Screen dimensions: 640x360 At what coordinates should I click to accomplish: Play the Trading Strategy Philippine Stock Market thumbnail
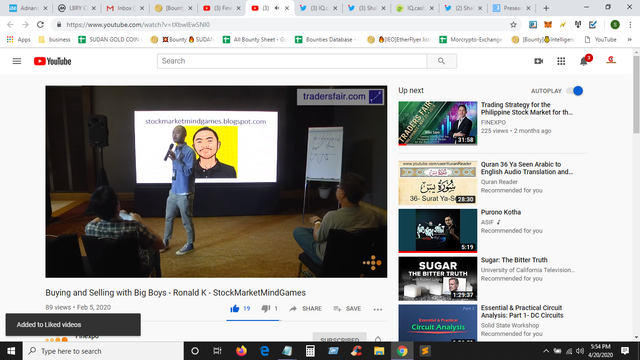(438, 123)
